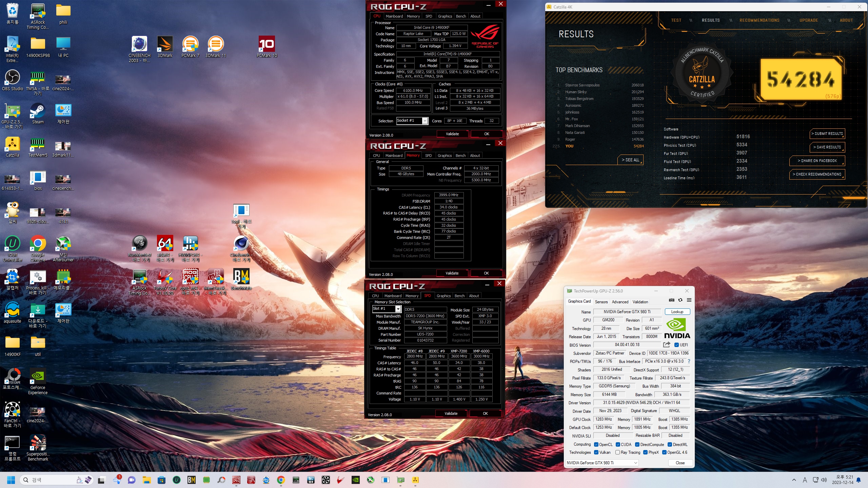Open About tab in bottom CPU-Z window
Screen dimensions: 868x488
(x=474, y=296)
